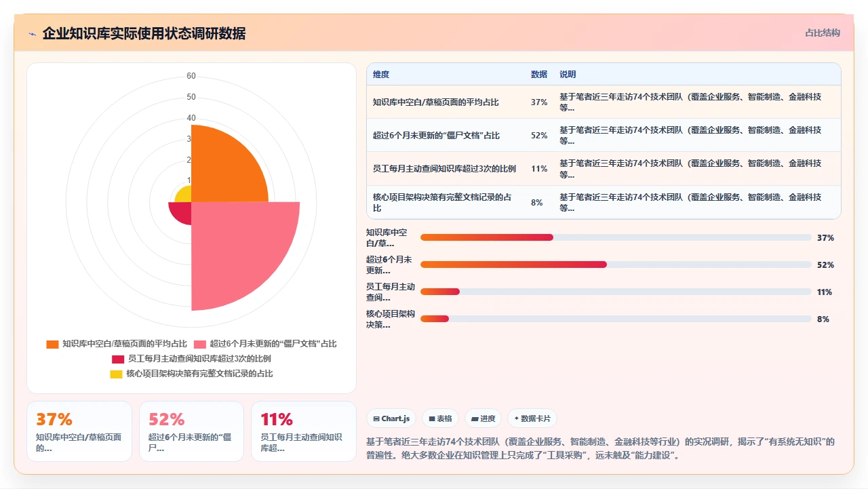This screenshot has width=868, height=489.
Task: Open the 11% data card
Action: pyautogui.click(x=304, y=431)
